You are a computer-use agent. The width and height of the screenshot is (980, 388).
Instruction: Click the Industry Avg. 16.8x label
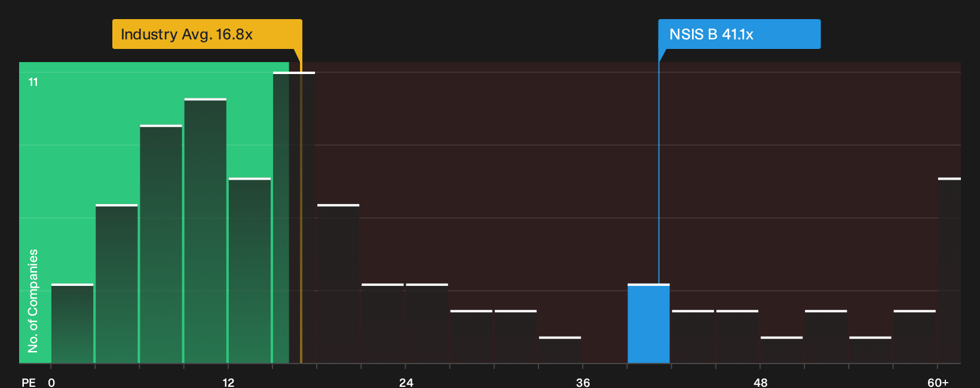coord(207,34)
